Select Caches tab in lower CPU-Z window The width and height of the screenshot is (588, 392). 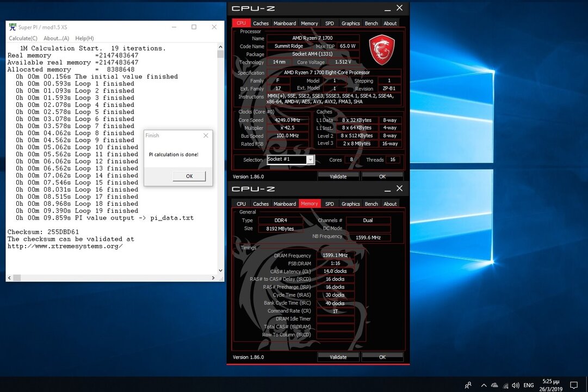point(261,204)
